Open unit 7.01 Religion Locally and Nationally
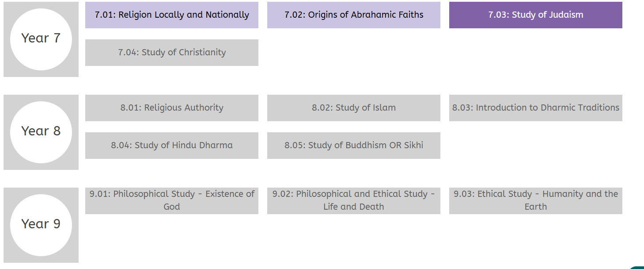 [172, 15]
